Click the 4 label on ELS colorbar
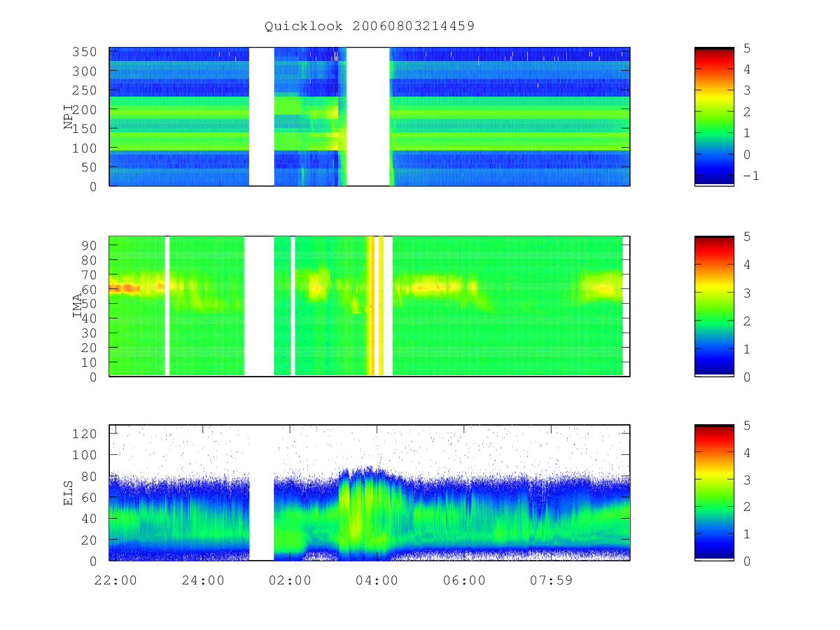 tap(746, 453)
